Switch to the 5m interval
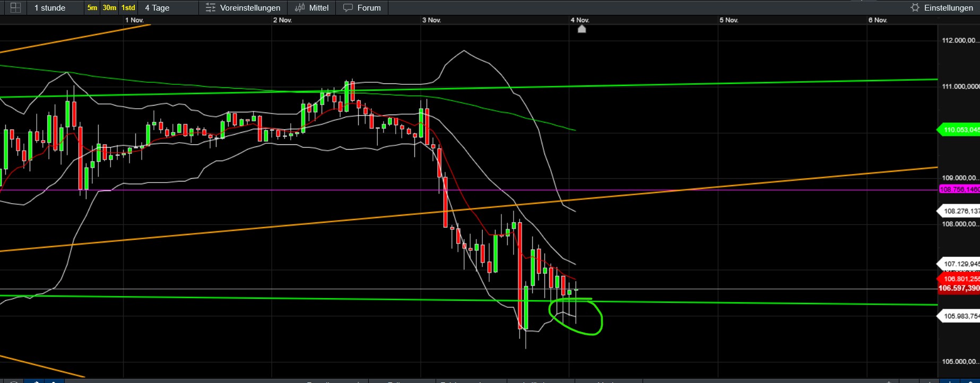 click(x=92, y=7)
